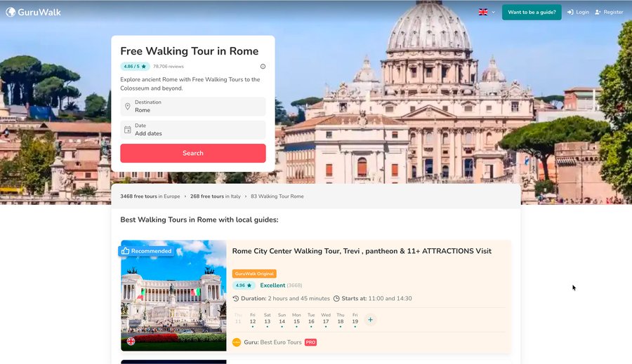Go to 268 free tours in Italy
This screenshot has width=632, height=364.
[x=216, y=196]
